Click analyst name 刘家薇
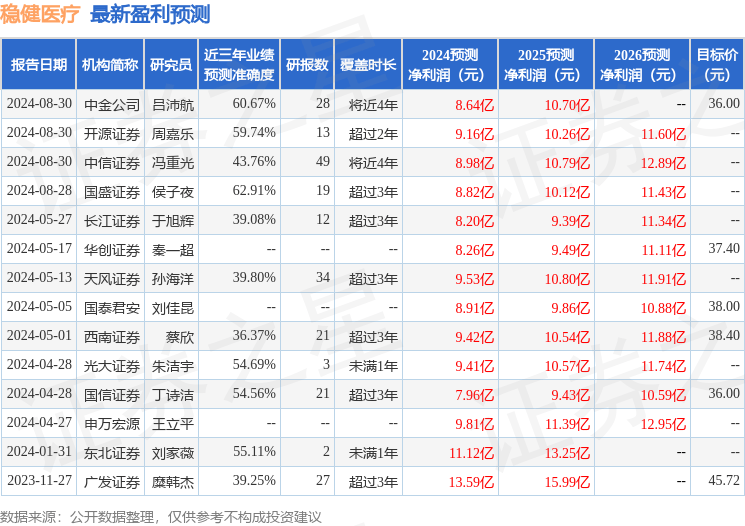 [x=172, y=452]
